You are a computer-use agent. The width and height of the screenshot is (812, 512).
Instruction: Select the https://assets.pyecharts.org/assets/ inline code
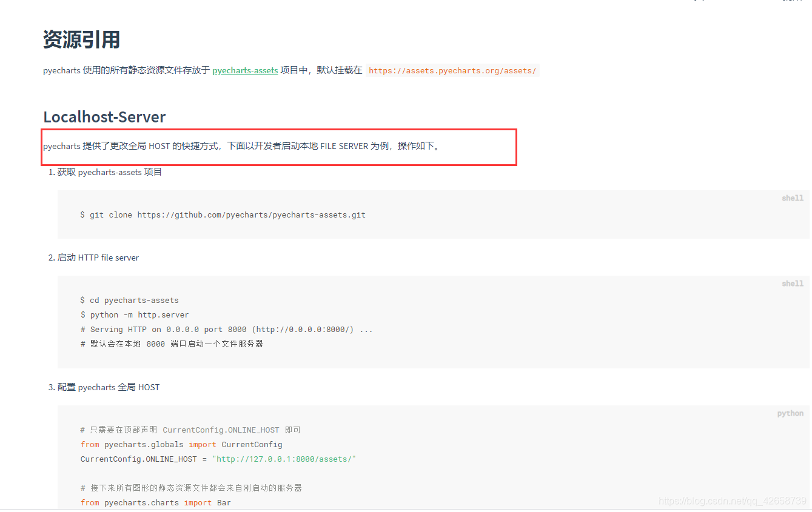click(452, 71)
